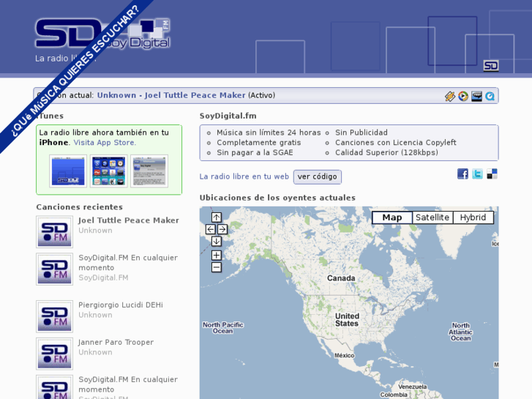Zoom out the map minus button
The width and height of the screenshot is (532, 399).
(x=217, y=267)
